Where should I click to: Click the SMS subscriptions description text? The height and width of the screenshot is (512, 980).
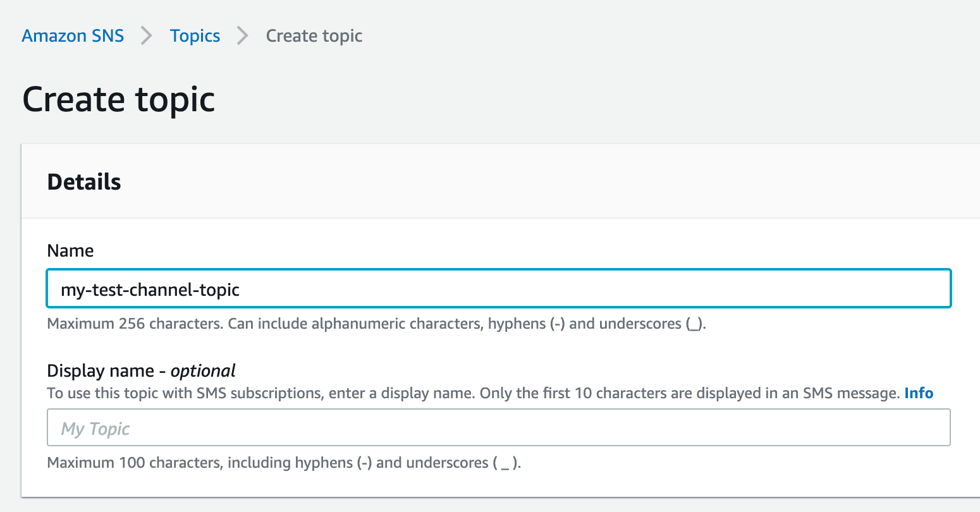(x=474, y=393)
